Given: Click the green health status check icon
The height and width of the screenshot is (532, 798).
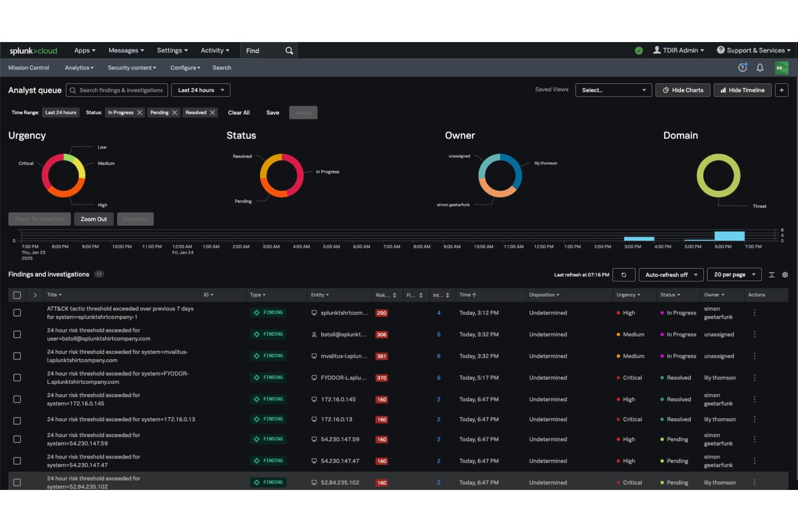Looking at the screenshot, I should [639, 51].
